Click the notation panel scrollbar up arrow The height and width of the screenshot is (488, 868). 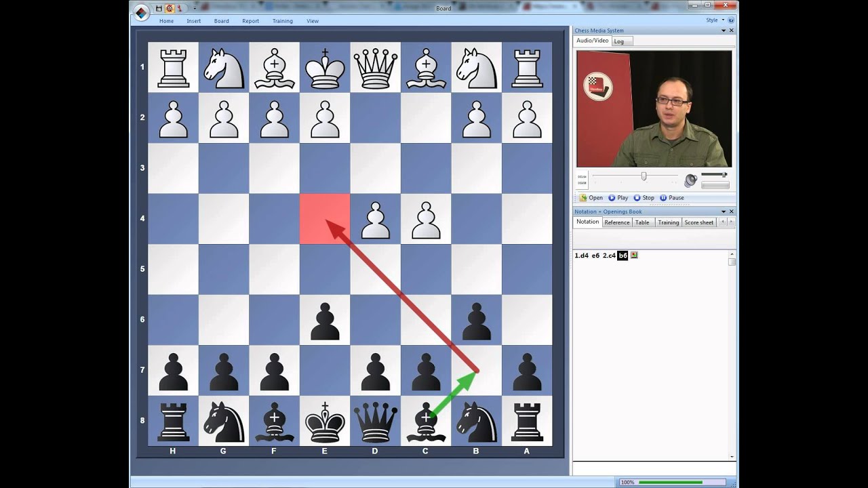731,254
